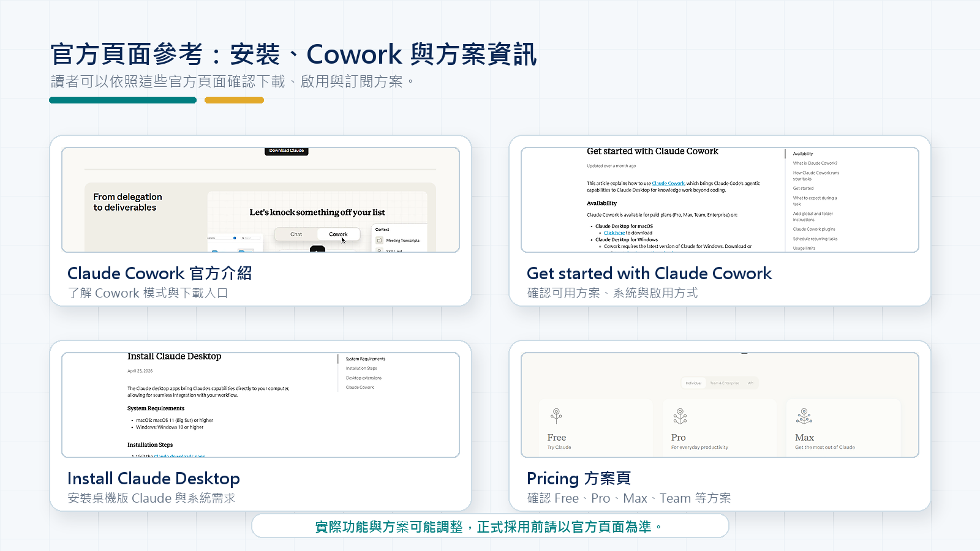The image size is (980, 551).
Task: Open 'Claude Cowork' sidebar link in Install page
Action: pos(360,387)
